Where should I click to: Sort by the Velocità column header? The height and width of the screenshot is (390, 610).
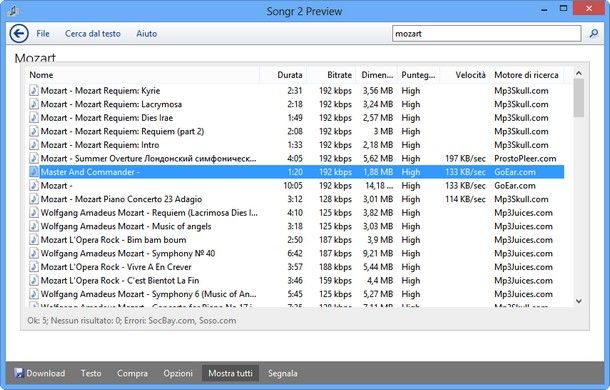point(465,75)
